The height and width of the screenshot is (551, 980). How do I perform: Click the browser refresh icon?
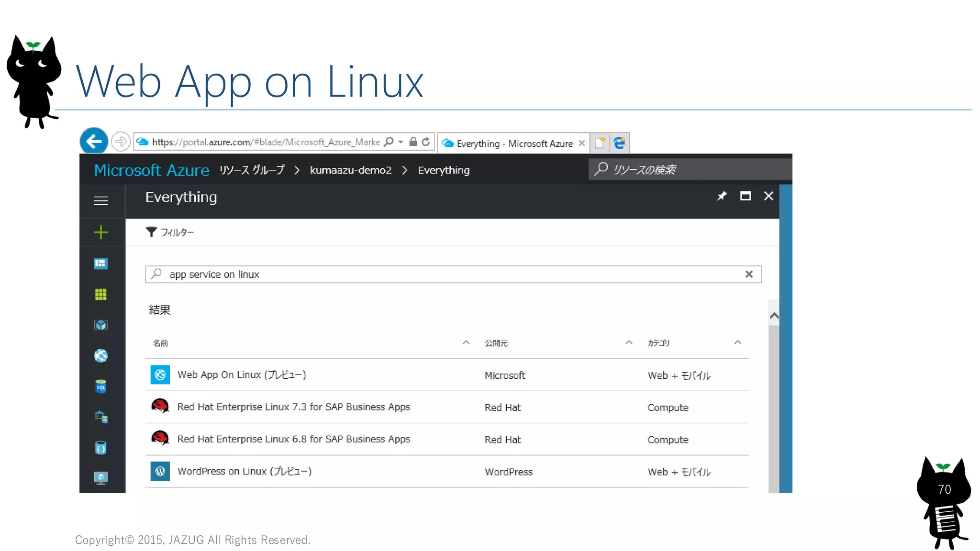pyautogui.click(x=426, y=142)
